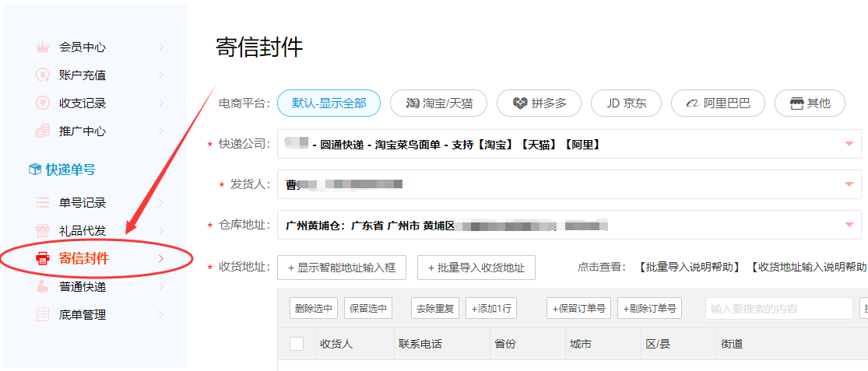This screenshot has width=868, height=371.
Task: Open the 仓库地址 warehouse dropdown
Action: pyautogui.click(x=849, y=225)
